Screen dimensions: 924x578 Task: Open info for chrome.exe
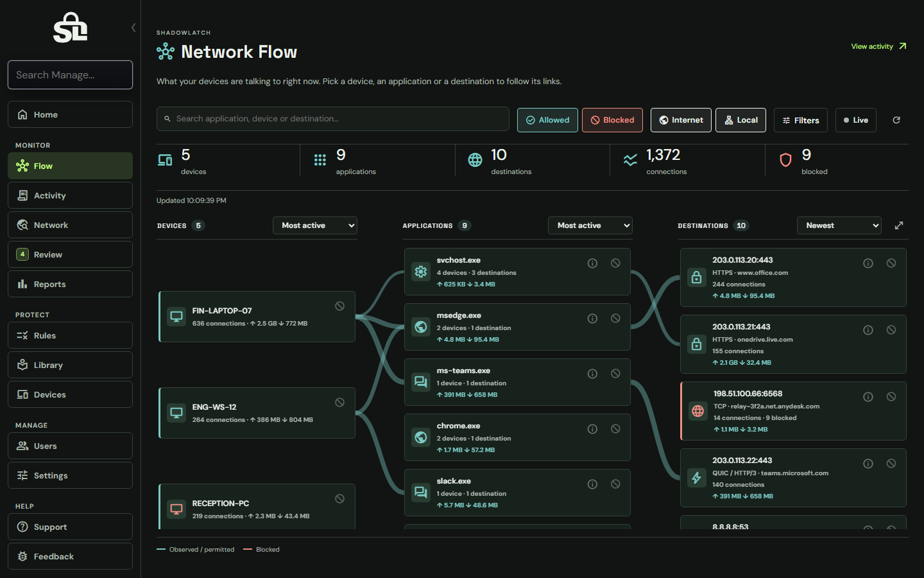click(592, 429)
